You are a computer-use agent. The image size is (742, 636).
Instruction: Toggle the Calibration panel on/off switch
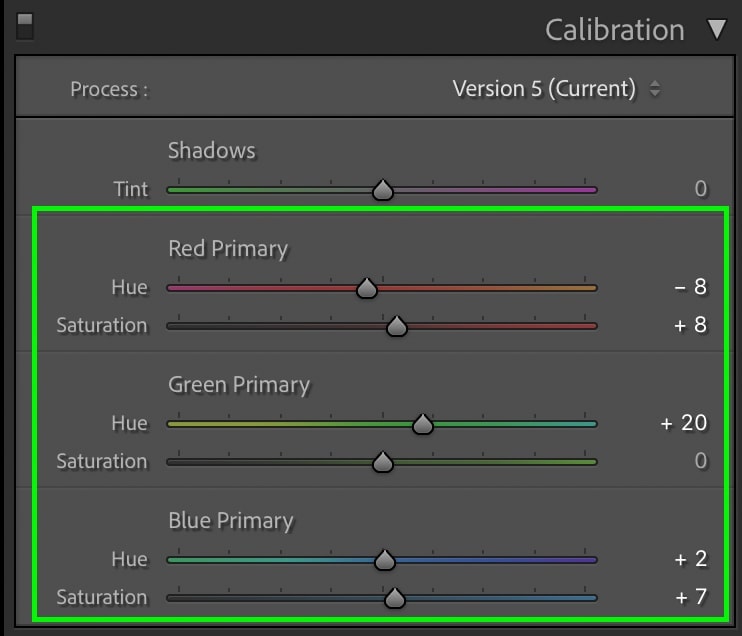[x=25, y=26]
